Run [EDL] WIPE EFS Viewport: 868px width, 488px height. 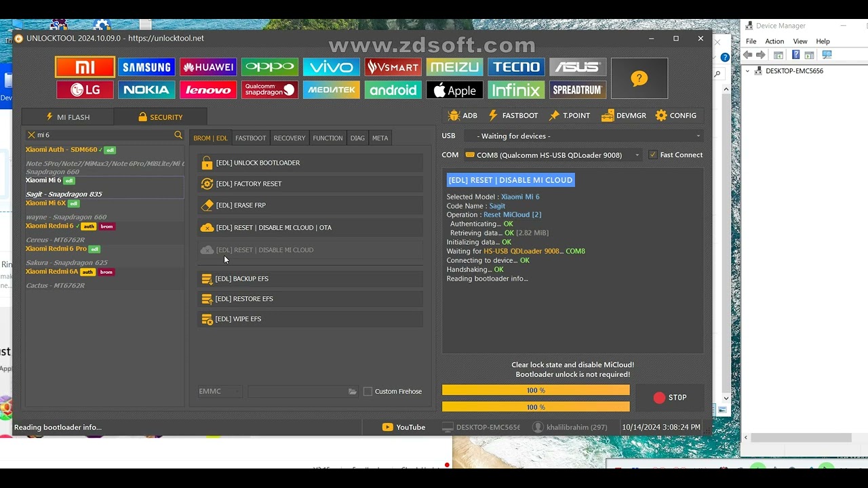click(x=310, y=319)
